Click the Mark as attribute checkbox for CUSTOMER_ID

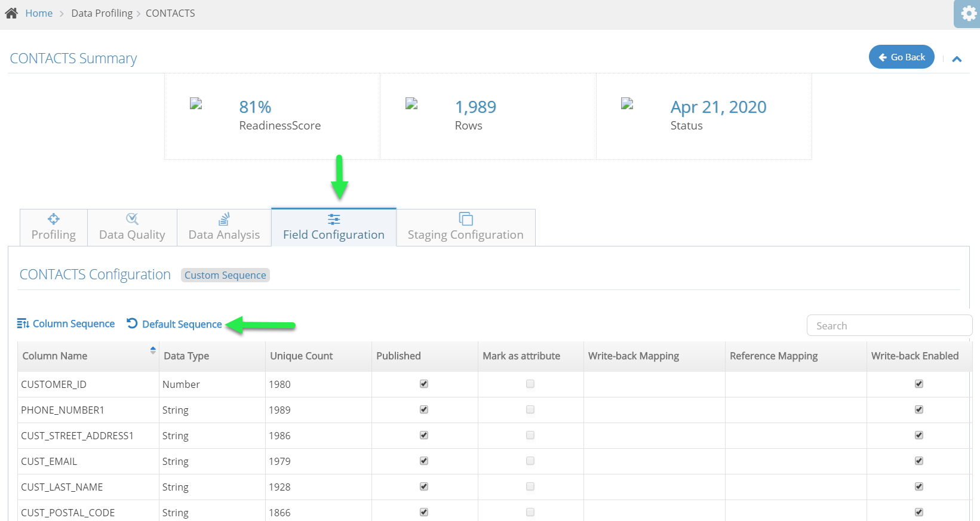[x=530, y=384]
